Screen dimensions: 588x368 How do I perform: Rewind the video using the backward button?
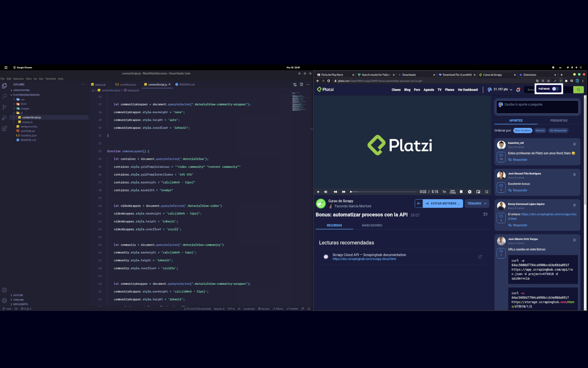click(x=335, y=192)
